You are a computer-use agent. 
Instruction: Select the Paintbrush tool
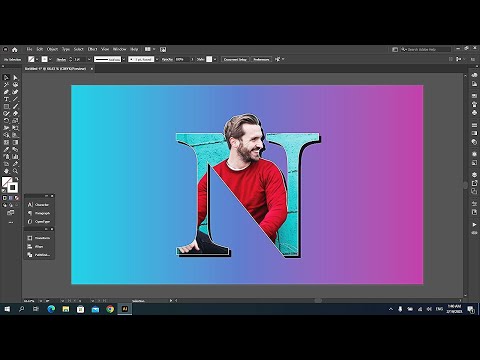point(15,106)
